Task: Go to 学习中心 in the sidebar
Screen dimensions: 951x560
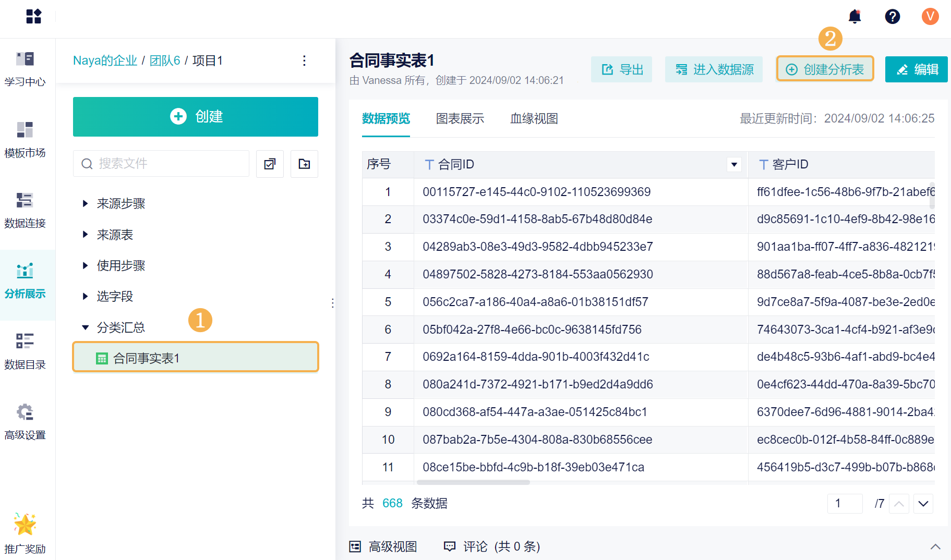Action: click(25, 68)
